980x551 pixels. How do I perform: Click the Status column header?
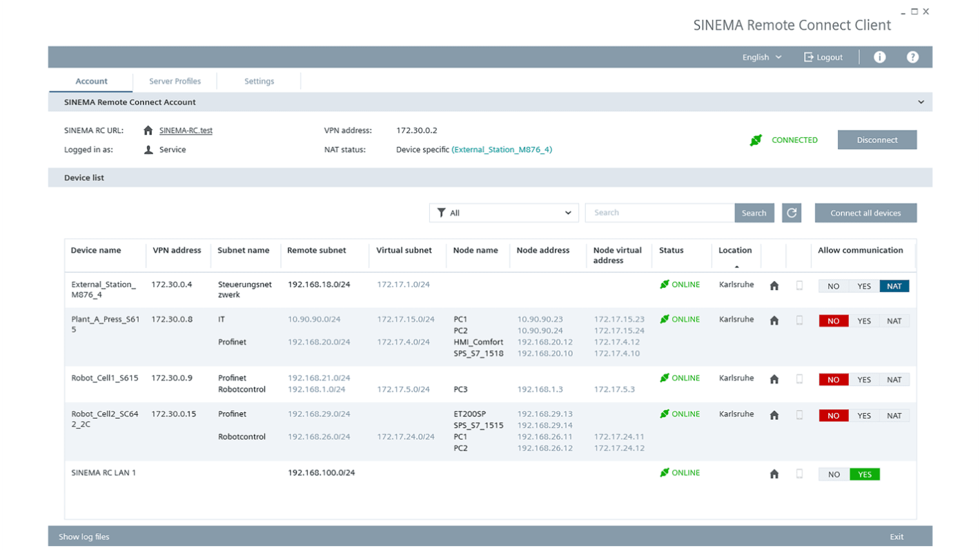pos(671,251)
